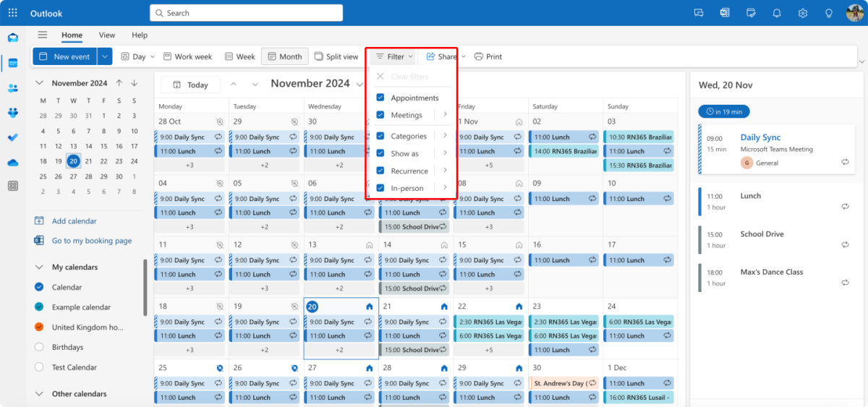Open notifications bell icon
868x407 pixels.
777,13
